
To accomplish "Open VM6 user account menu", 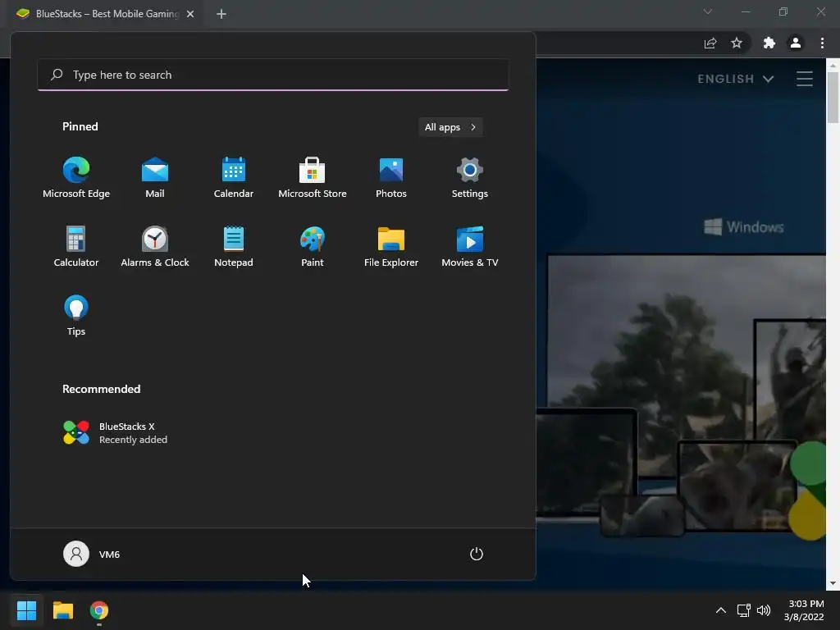I will tap(92, 554).
